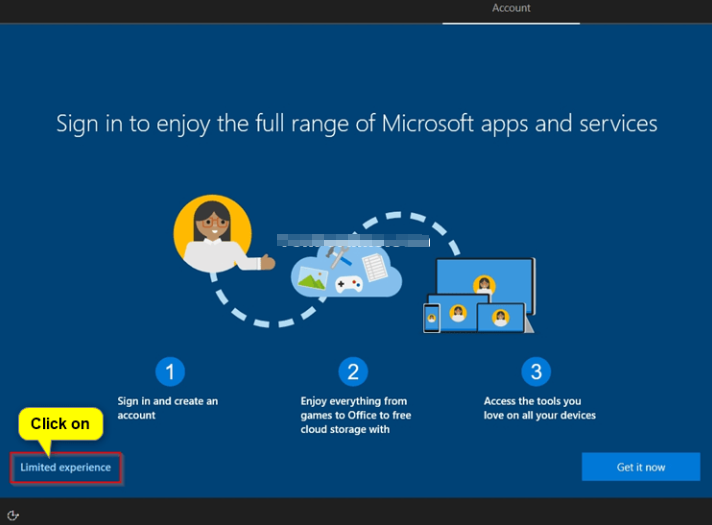712x525 pixels.
Task: Click 'Access the tools you love' text
Action: click(539, 408)
